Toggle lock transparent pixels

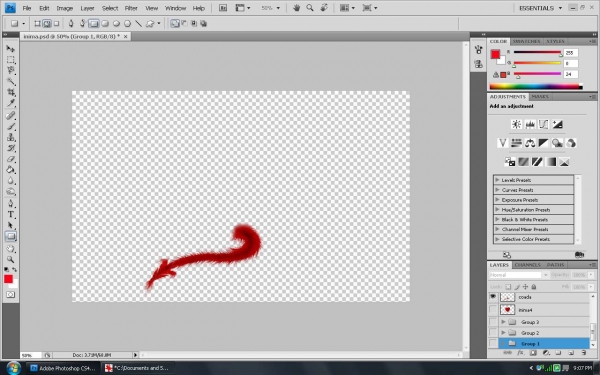click(508, 287)
